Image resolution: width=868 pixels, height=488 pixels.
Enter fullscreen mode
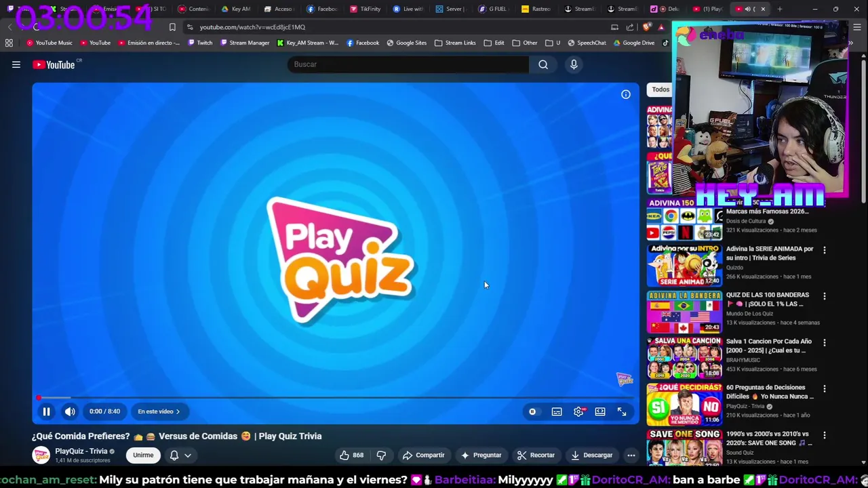622,411
